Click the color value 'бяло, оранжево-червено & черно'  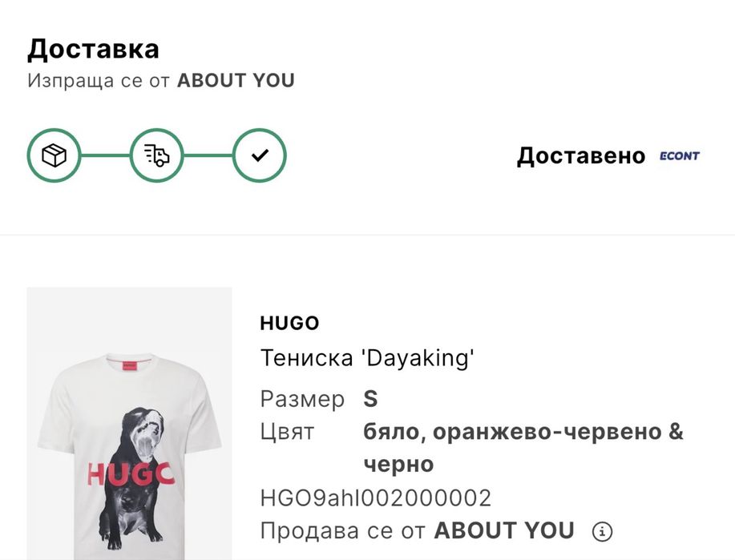(x=523, y=432)
